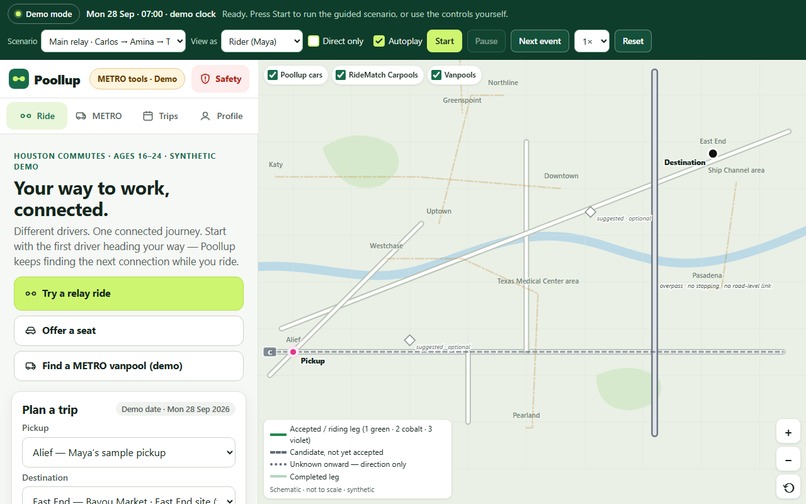Click the Start button
The image size is (806, 504).
445,41
